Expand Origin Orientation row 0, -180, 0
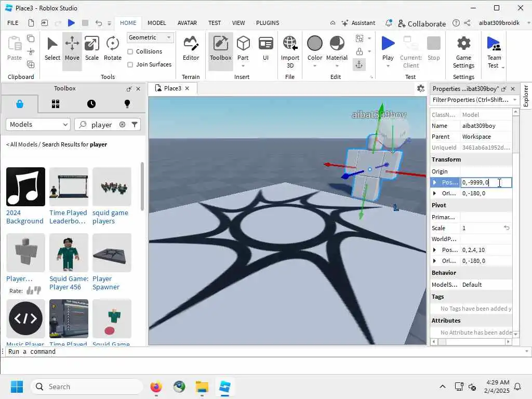This screenshot has height=399, width=532. (434, 193)
